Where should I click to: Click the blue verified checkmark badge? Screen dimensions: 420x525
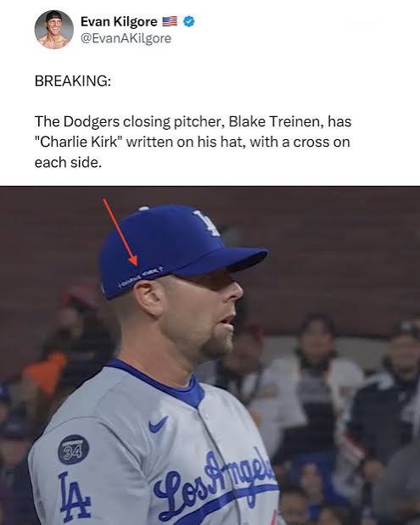[x=189, y=21]
